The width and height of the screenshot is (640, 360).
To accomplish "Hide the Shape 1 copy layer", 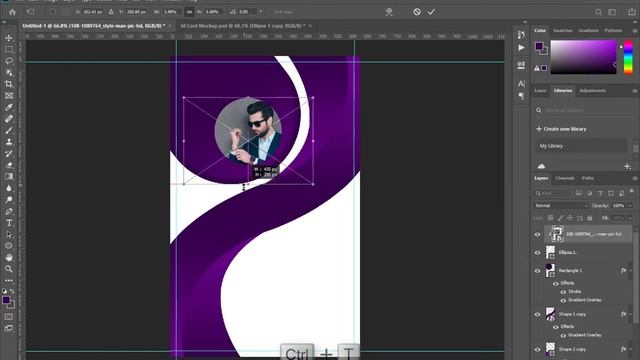I will click(537, 314).
